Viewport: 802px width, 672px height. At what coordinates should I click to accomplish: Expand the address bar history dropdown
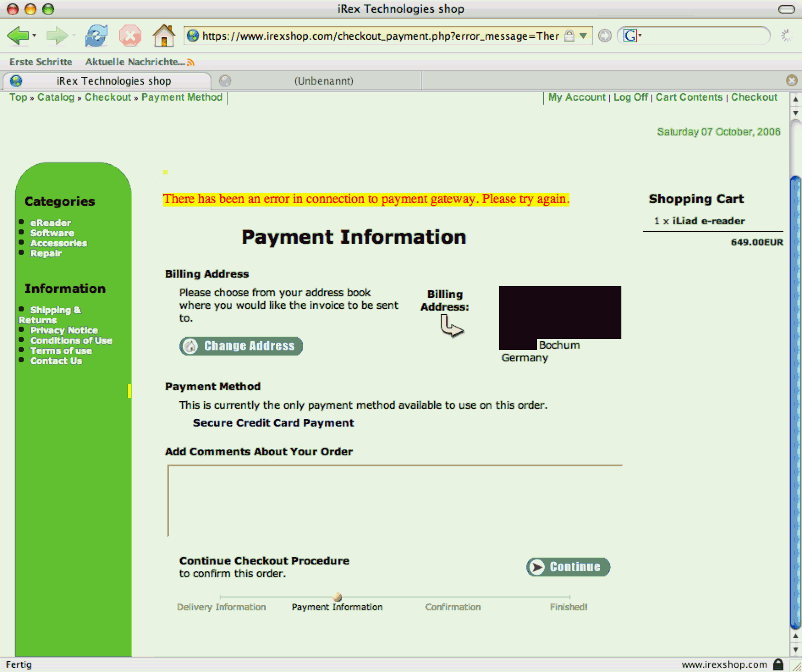583,36
